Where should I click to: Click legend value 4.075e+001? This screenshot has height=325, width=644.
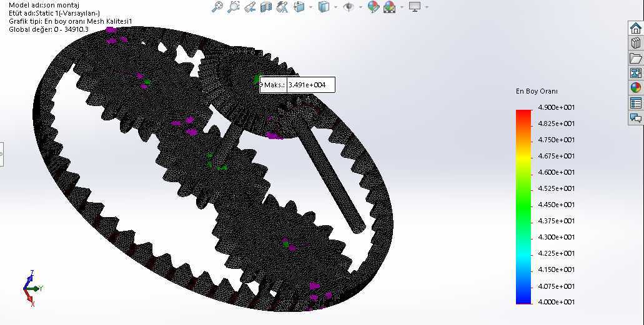pos(556,286)
